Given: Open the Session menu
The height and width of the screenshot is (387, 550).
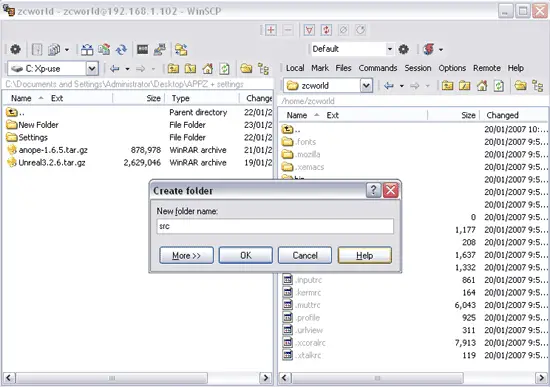Looking at the screenshot, I should click(x=417, y=68).
